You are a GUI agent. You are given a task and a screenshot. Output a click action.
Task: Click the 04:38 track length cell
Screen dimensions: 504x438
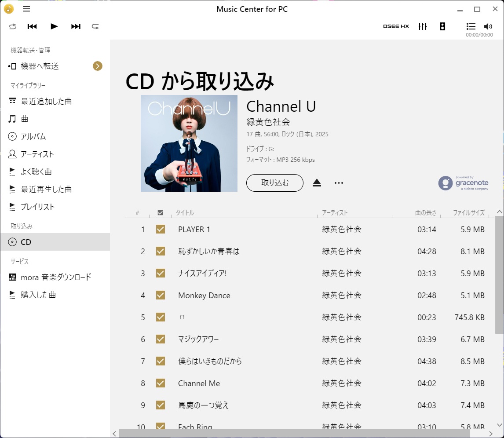[427, 361]
